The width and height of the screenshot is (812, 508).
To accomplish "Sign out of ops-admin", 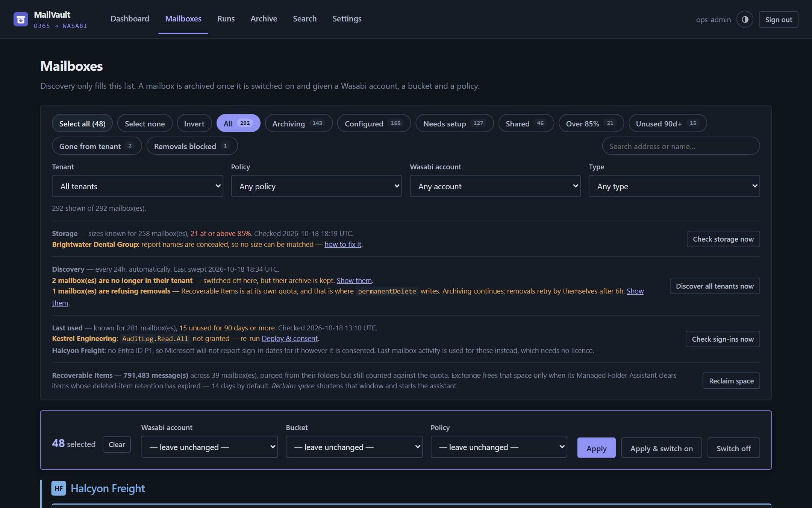I will [x=779, y=20].
